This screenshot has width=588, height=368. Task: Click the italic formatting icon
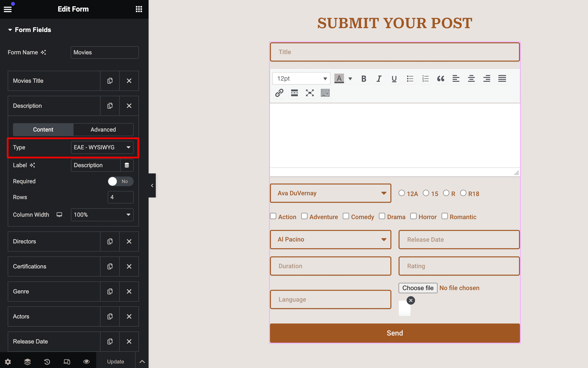click(x=379, y=78)
